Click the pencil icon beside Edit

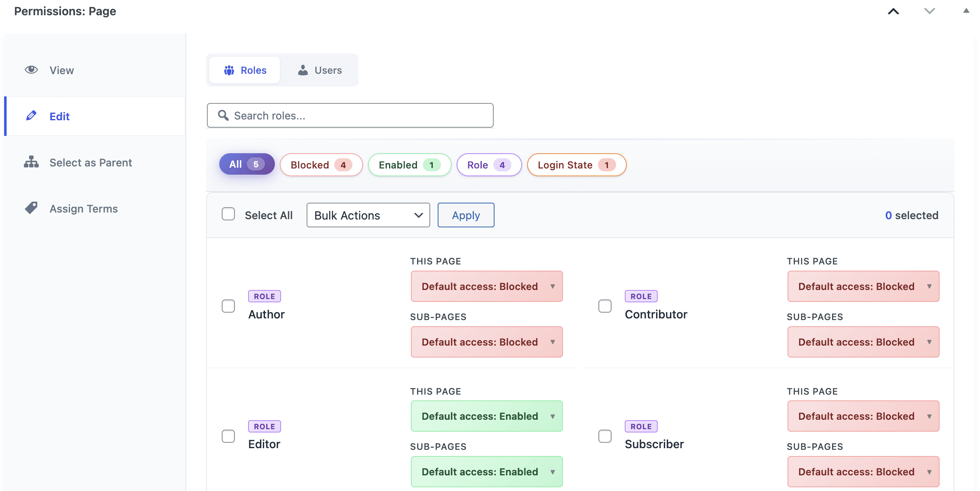(31, 116)
